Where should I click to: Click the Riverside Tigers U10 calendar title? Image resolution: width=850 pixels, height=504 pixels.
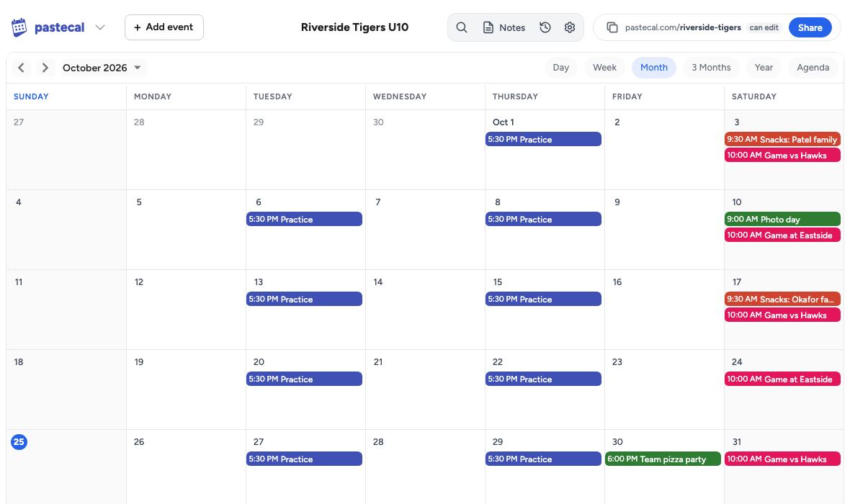coord(354,27)
